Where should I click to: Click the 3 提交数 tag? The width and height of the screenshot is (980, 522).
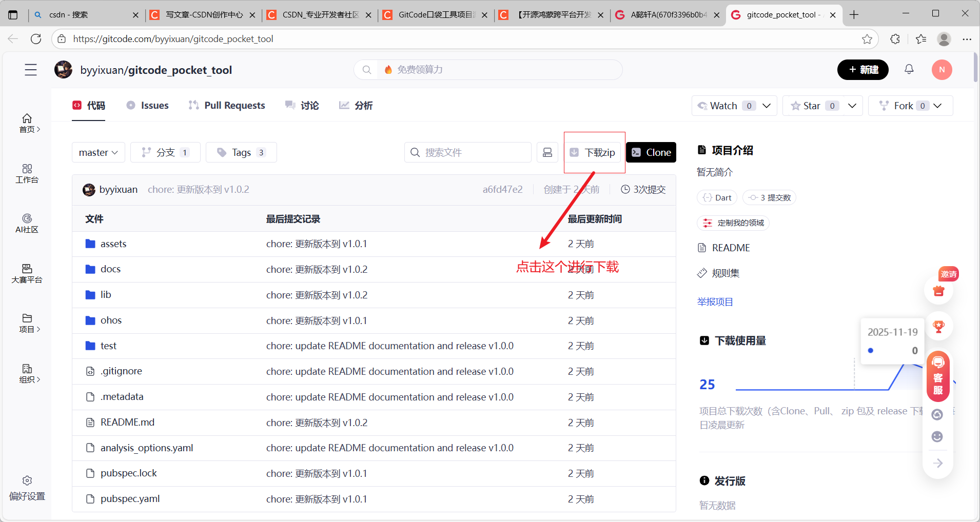(x=769, y=198)
